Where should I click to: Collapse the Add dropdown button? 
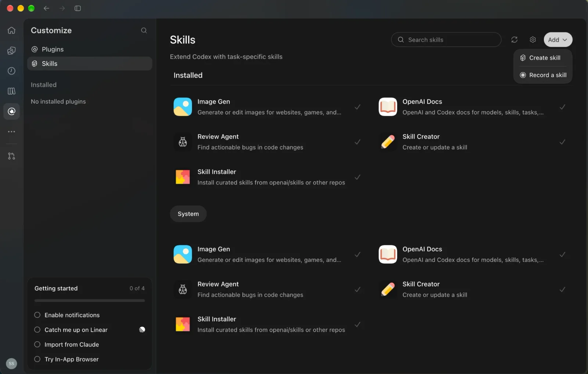click(558, 40)
